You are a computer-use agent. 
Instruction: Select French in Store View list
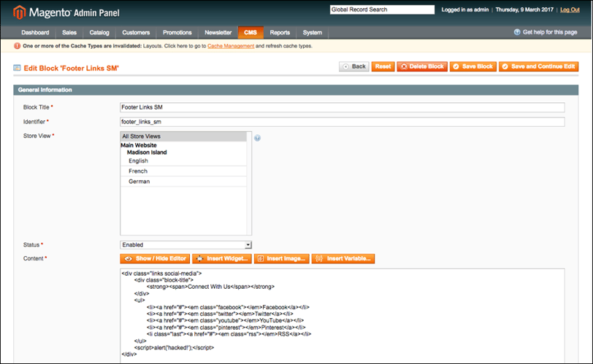(x=138, y=171)
